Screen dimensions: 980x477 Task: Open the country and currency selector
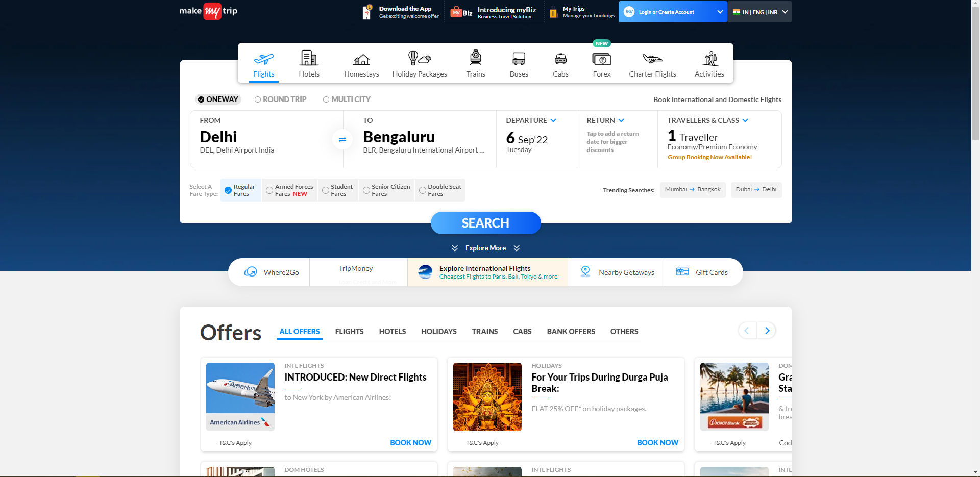click(x=759, y=11)
